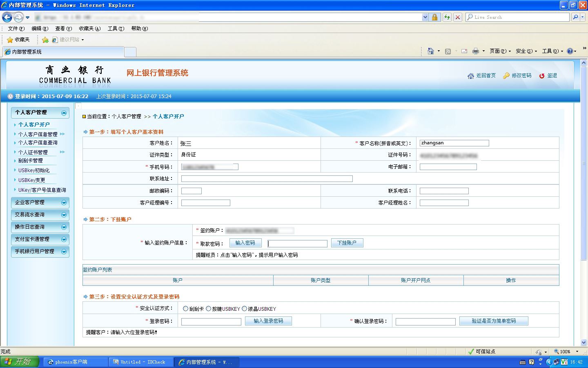Click the 返回首页 home icon

[x=471, y=76]
